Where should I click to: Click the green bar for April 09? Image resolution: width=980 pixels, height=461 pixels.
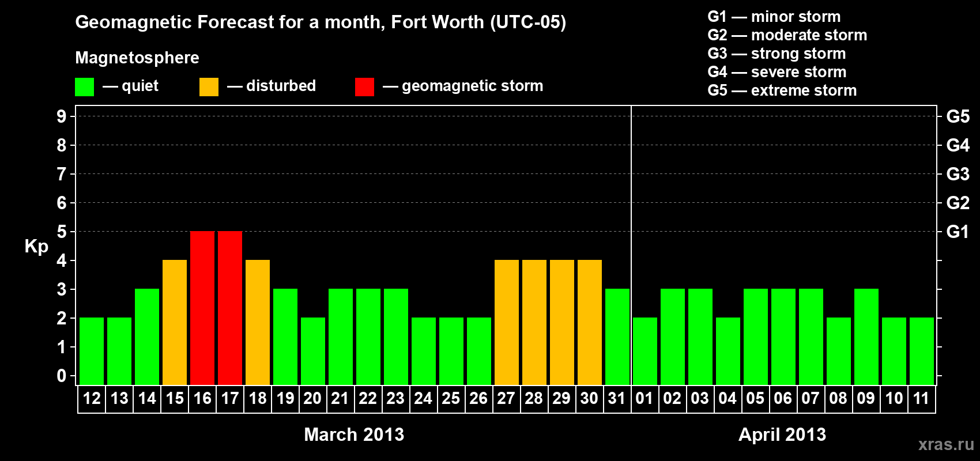point(866,337)
